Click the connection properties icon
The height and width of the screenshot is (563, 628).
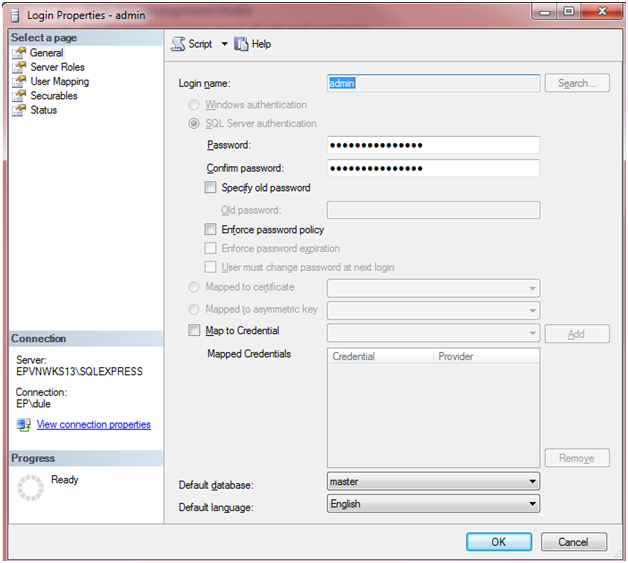(x=23, y=425)
